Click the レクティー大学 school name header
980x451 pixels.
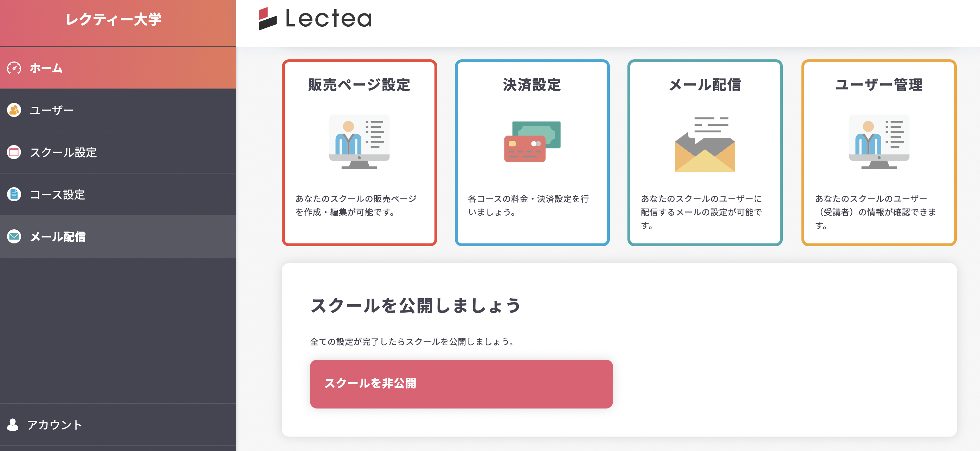[x=114, y=19]
